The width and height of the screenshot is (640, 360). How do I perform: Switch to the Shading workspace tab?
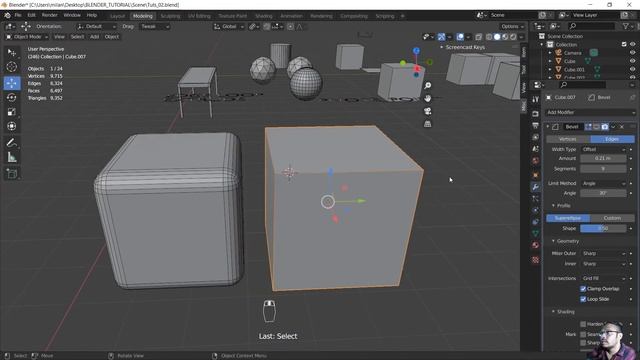263,16
